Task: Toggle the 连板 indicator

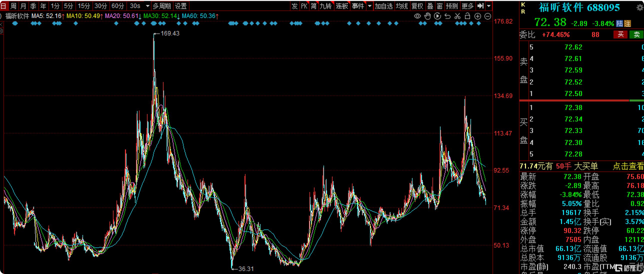Action: click(342, 6)
